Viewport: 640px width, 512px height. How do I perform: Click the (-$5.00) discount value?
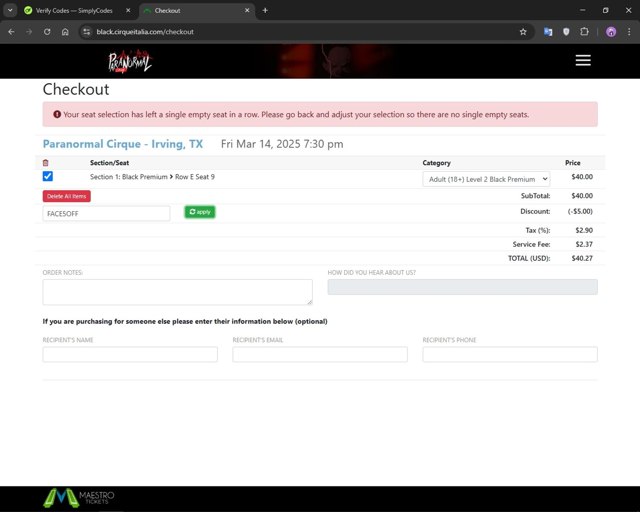pos(580,211)
